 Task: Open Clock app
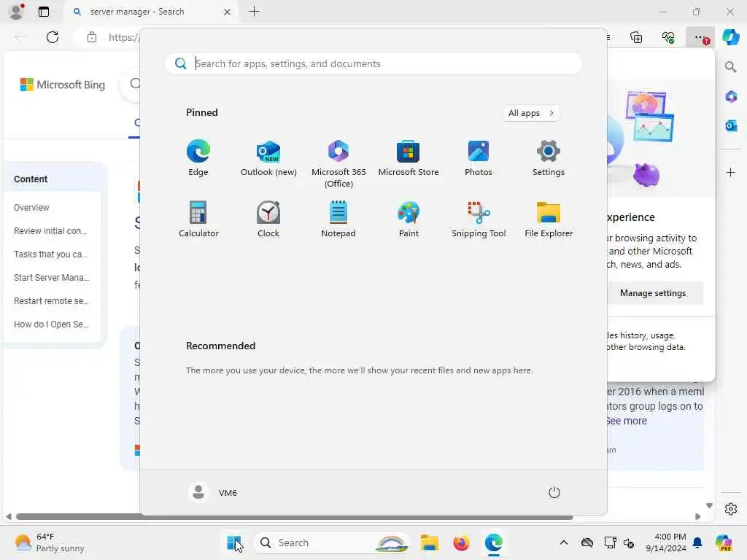(x=268, y=219)
